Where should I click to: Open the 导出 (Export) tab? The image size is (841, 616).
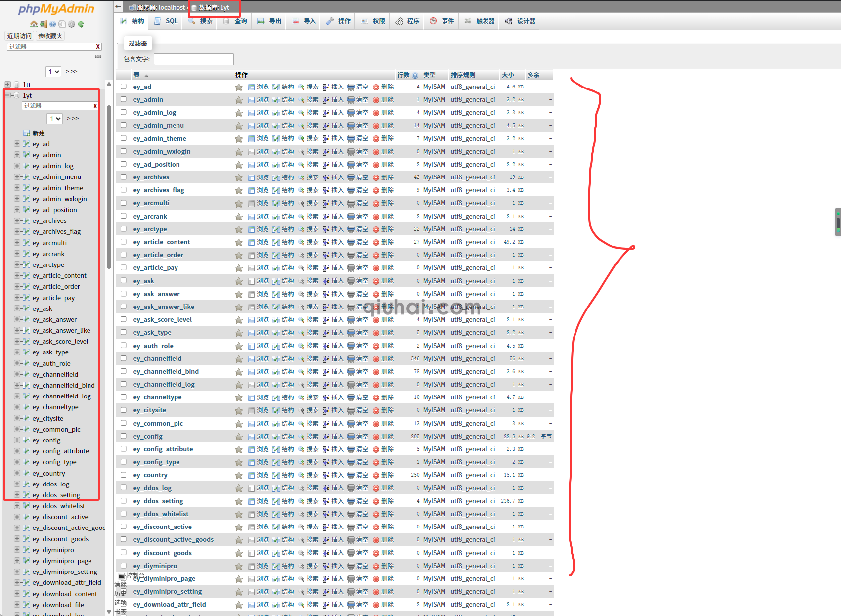269,21
